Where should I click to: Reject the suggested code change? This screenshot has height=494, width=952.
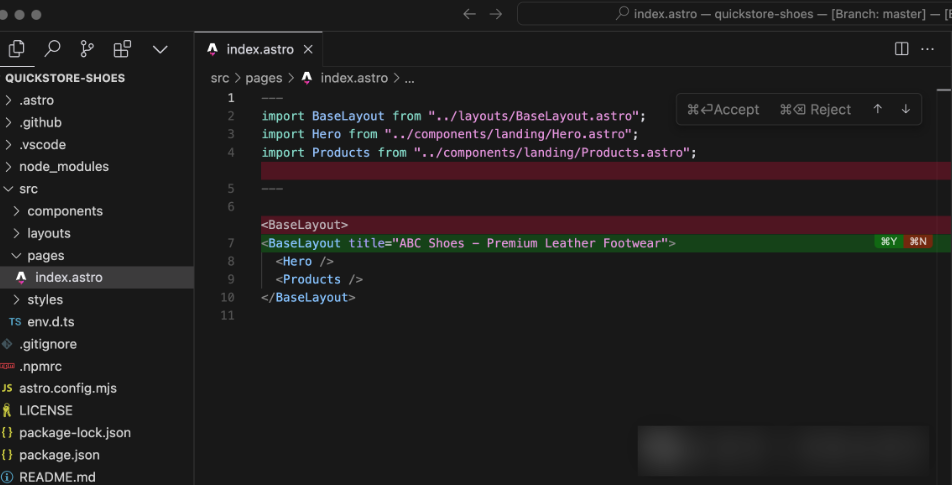click(815, 109)
